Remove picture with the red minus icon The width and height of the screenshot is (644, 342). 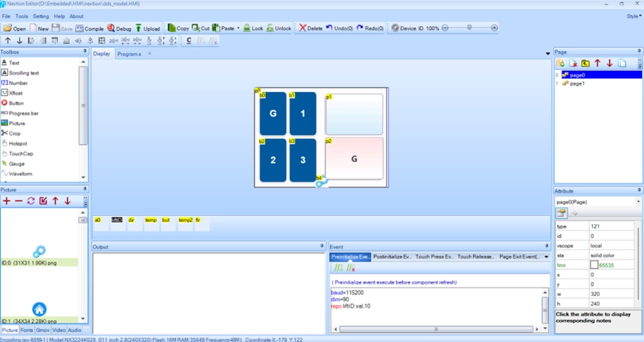(x=19, y=201)
